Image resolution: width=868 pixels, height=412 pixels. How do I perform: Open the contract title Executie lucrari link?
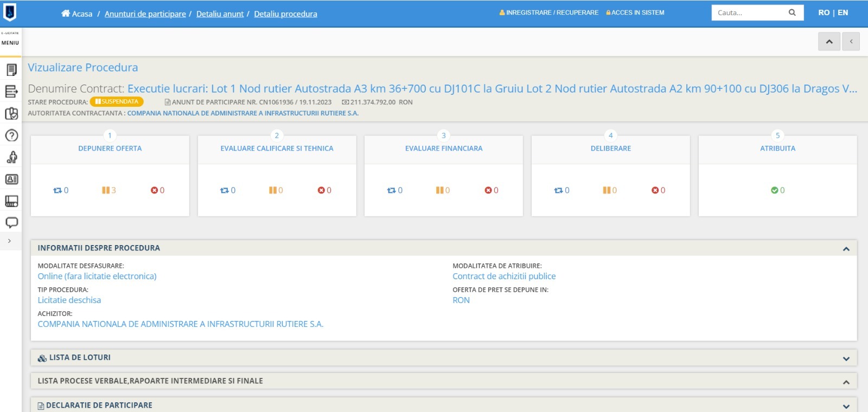click(x=492, y=88)
